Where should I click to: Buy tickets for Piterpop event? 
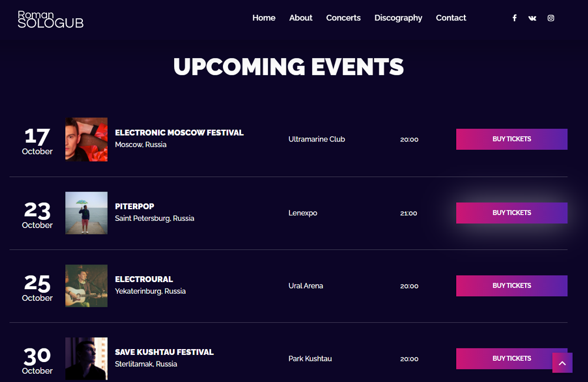tap(512, 213)
